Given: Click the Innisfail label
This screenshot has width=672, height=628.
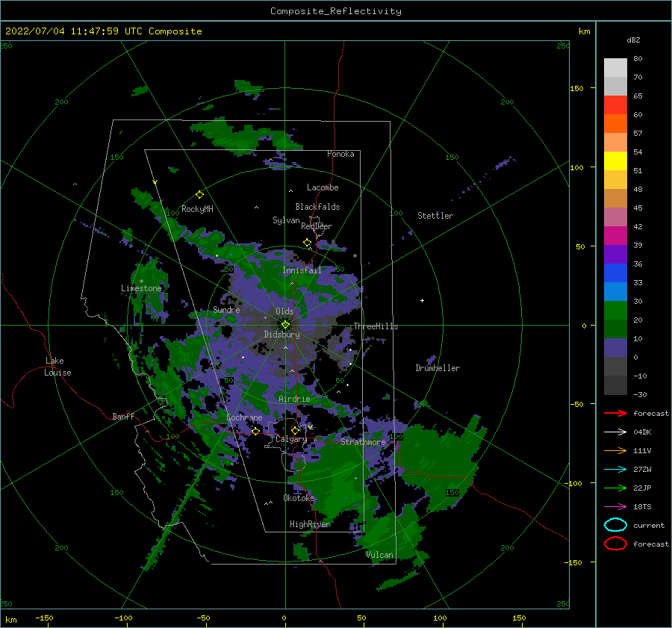Looking at the screenshot, I should (x=302, y=270).
